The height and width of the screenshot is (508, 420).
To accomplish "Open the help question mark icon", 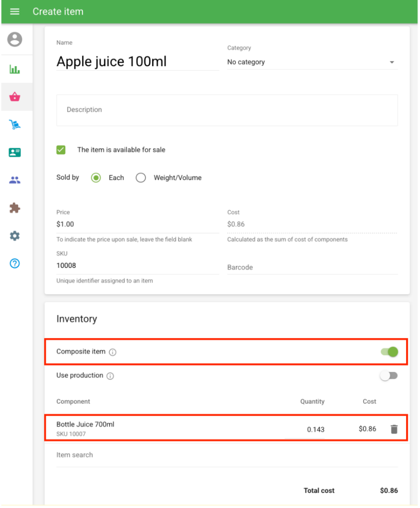I will click(x=15, y=264).
